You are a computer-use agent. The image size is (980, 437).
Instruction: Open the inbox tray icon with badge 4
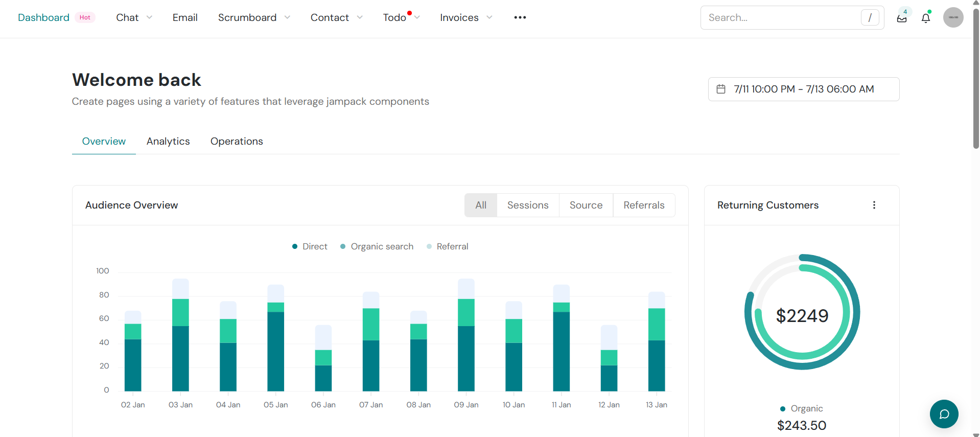point(902,17)
